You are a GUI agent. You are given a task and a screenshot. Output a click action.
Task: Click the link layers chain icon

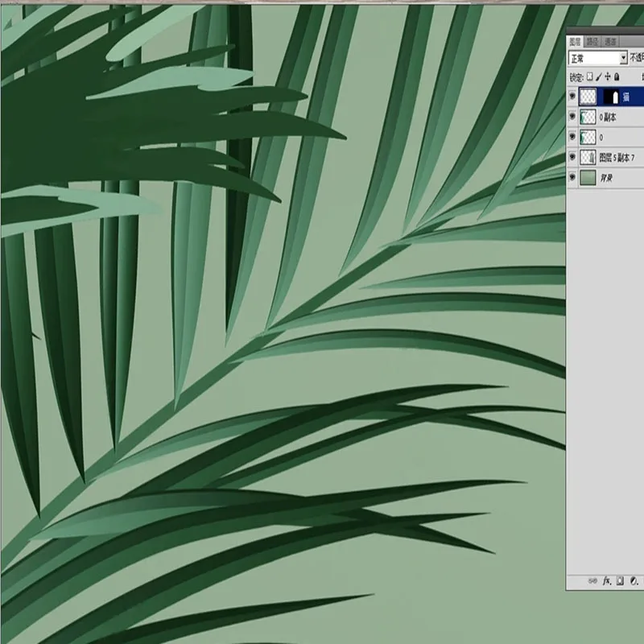click(592, 580)
